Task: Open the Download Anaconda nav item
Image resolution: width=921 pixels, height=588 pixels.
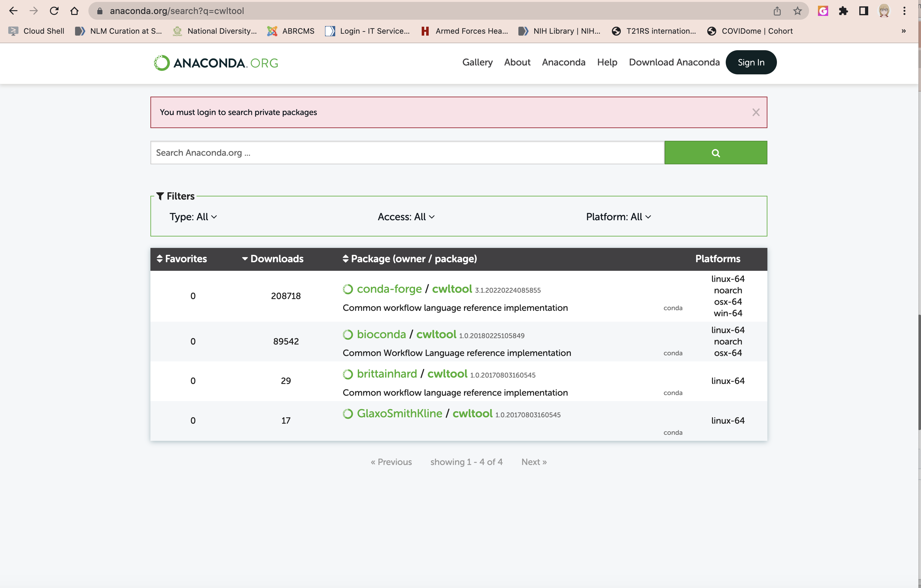Action: pos(674,62)
